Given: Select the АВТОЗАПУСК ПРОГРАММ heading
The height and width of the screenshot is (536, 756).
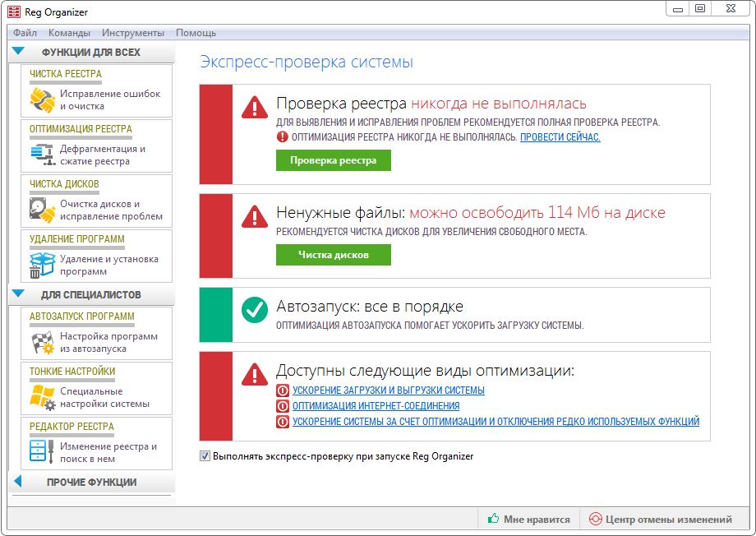Looking at the screenshot, I should [x=82, y=317].
